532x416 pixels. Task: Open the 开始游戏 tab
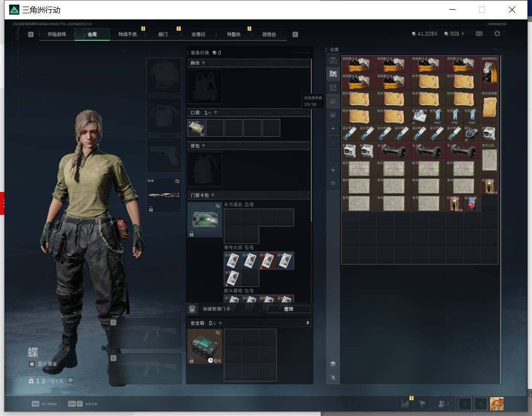point(57,34)
